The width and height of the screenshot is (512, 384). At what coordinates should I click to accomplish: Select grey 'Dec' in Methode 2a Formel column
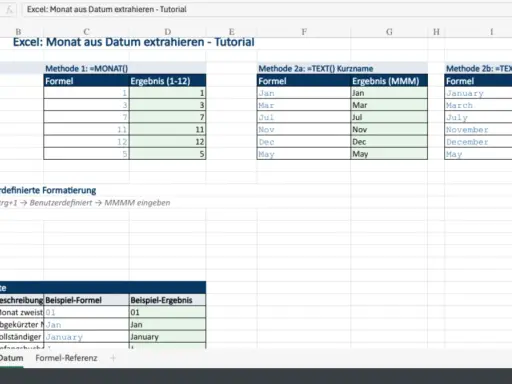(x=304, y=142)
